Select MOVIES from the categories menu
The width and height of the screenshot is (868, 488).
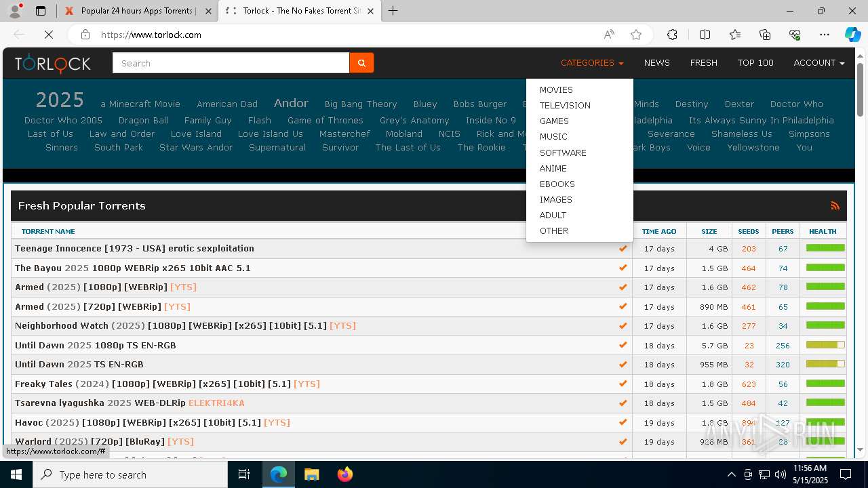[x=580, y=89]
